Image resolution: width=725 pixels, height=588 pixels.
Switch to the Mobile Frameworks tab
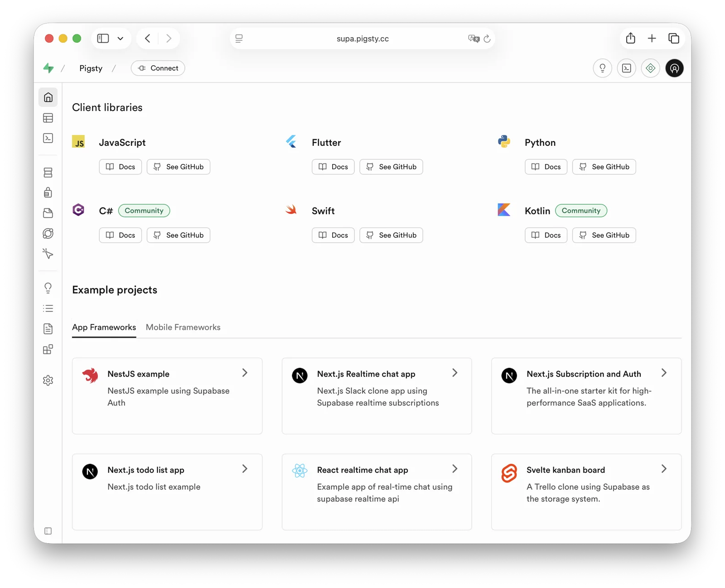[183, 327]
